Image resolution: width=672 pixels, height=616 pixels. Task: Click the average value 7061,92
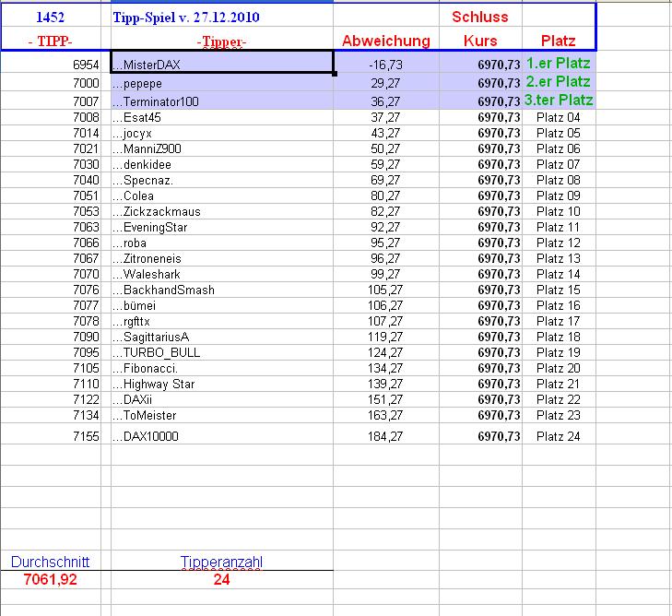[x=51, y=579]
